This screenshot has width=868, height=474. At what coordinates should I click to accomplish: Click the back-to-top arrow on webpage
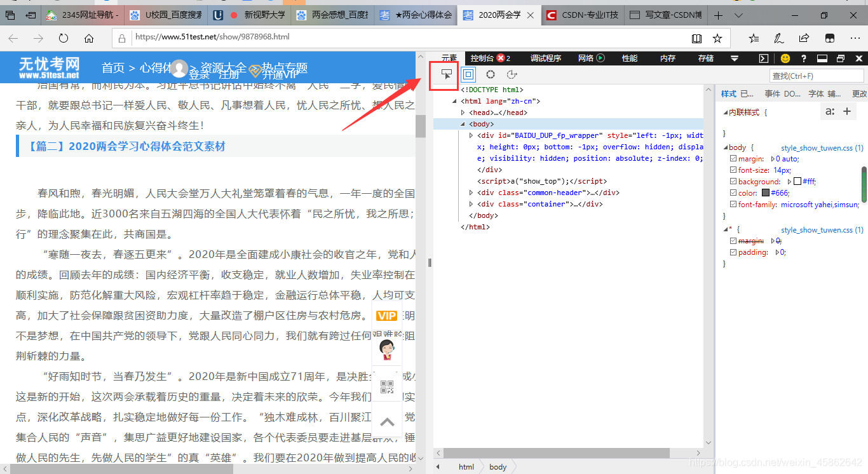(387, 421)
